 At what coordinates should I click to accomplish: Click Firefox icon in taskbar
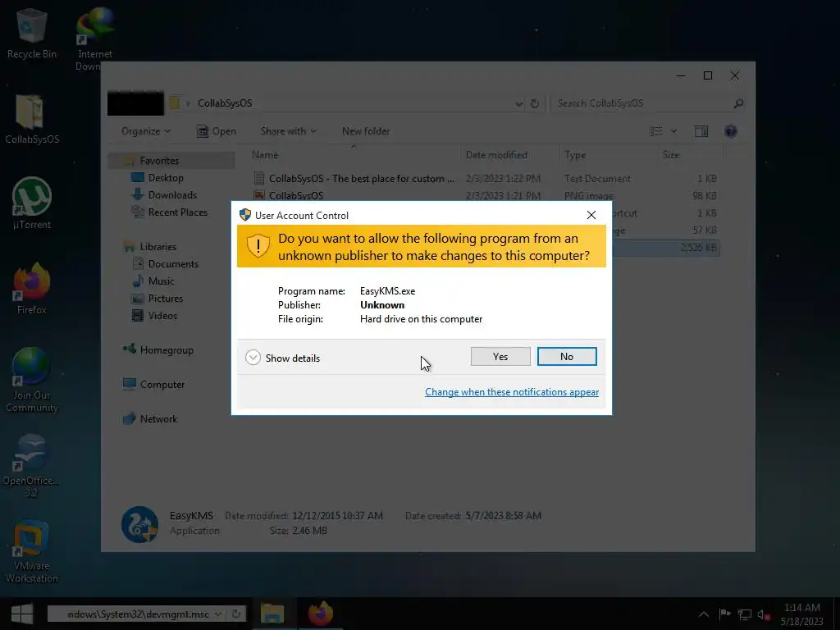321,614
